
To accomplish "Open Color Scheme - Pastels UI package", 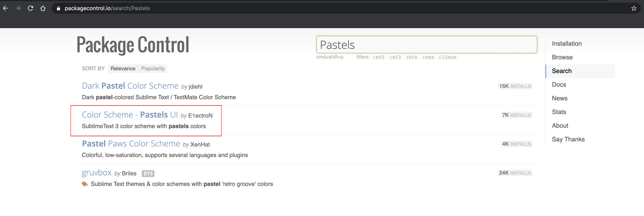I will [130, 115].
